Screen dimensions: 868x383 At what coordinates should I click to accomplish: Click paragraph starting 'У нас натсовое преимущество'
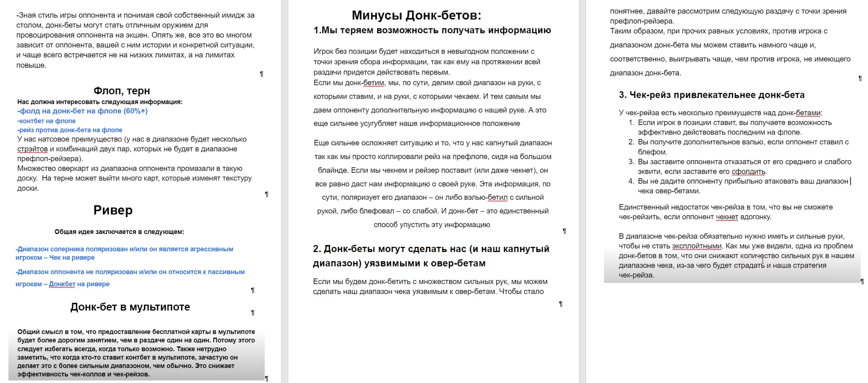pos(132,149)
